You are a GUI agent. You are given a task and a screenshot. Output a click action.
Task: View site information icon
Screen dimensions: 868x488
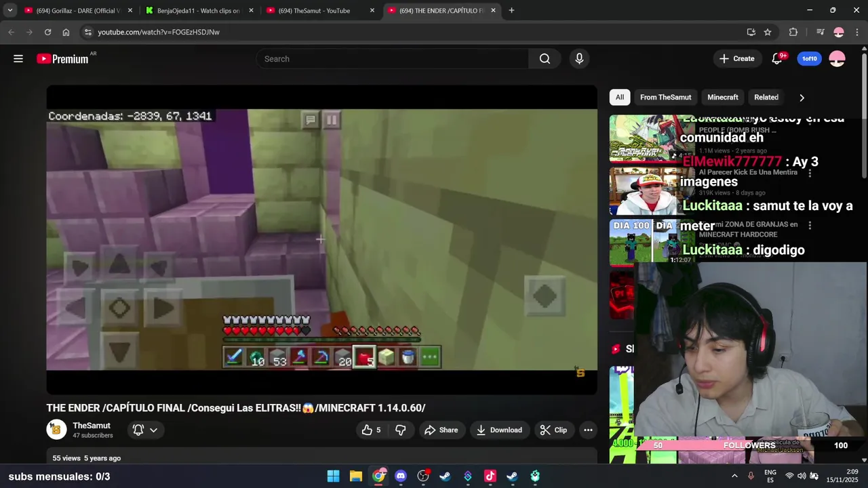tap(87, 32)
